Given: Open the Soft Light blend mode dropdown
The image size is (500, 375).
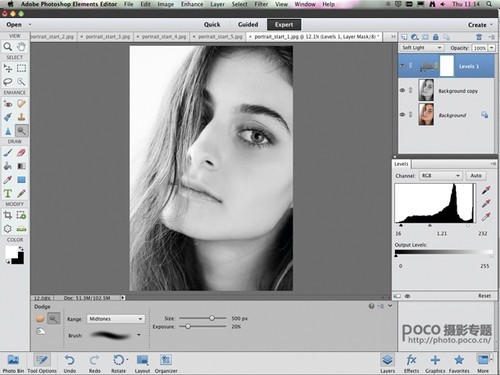Looking at the screenshot, I should click(421, 48).
